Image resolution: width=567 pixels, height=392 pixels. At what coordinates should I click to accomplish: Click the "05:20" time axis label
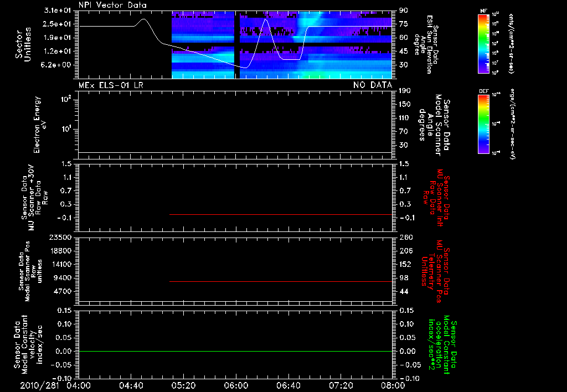[183, 385]
